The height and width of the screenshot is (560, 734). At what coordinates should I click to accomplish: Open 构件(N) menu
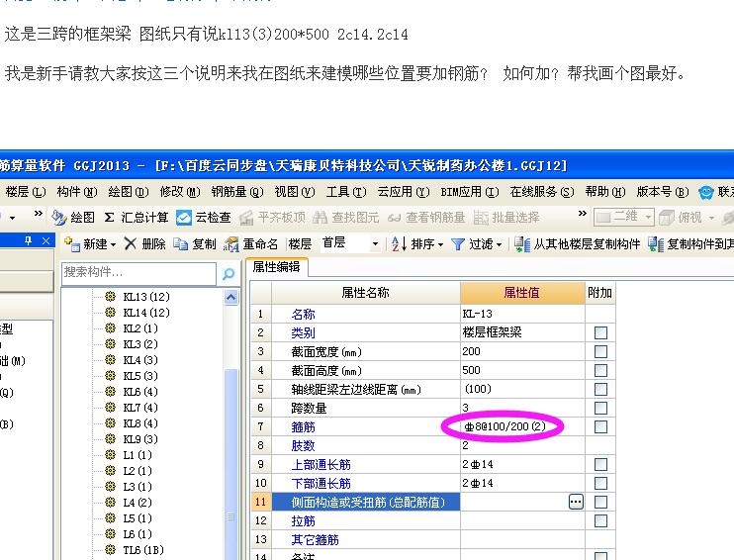pyautogui.click(x=77, y=192)
